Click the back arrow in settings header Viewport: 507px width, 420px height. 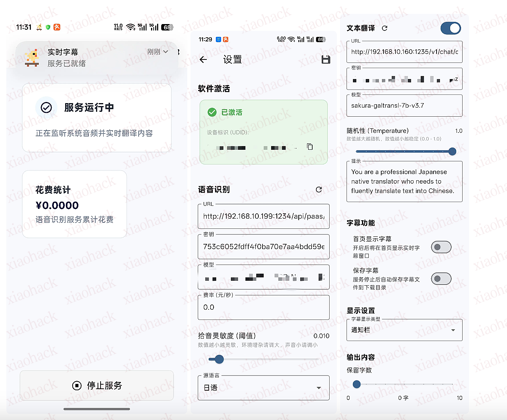(203, 59)
